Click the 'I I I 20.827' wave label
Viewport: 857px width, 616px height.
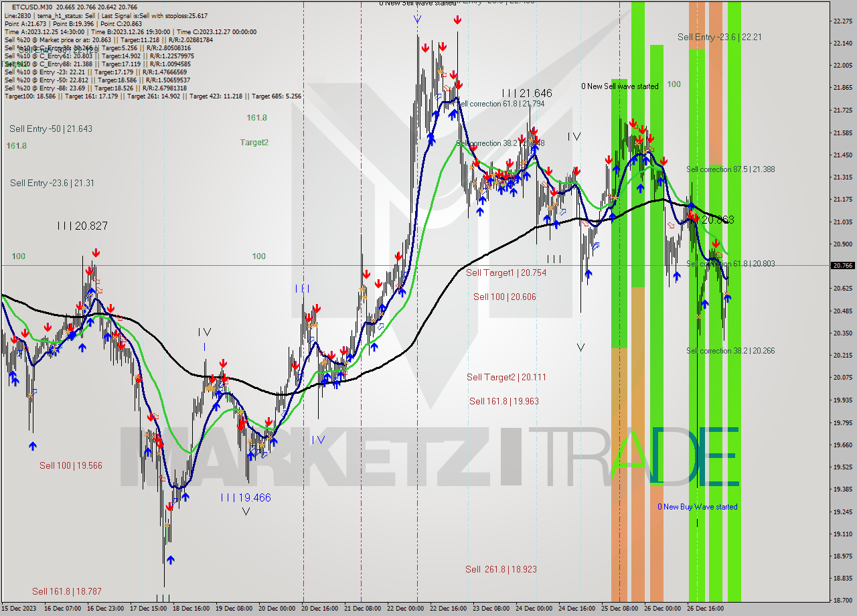pos(82,226)
